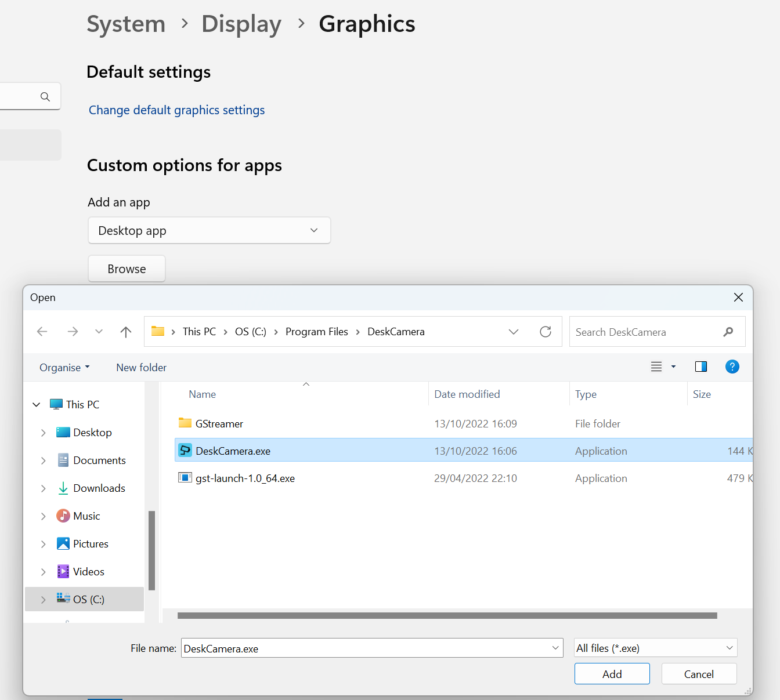The image size is (780, 700).
Task: Click the horizontal scrollbar in file list
Action: coord(447,616)
